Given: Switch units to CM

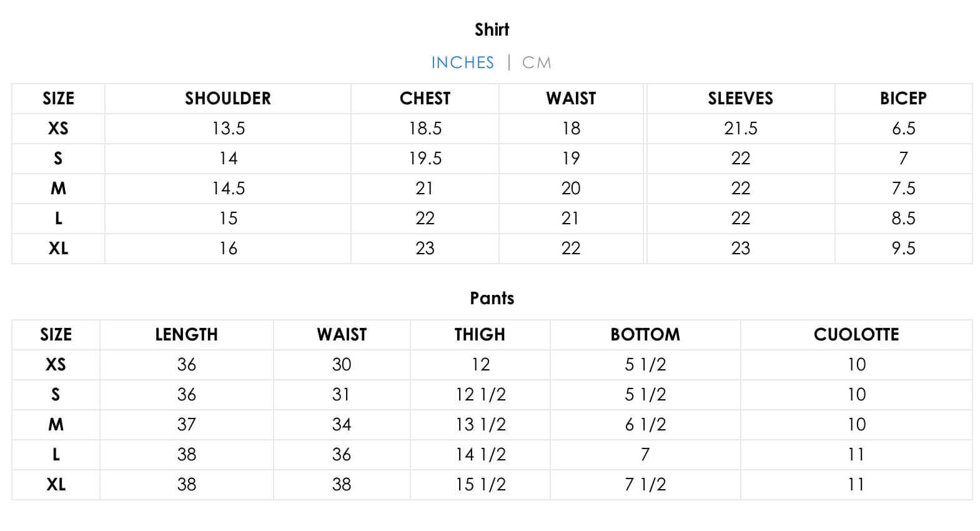Looking at the screenshot, I should pyautogui.click(x=537, y=62).
